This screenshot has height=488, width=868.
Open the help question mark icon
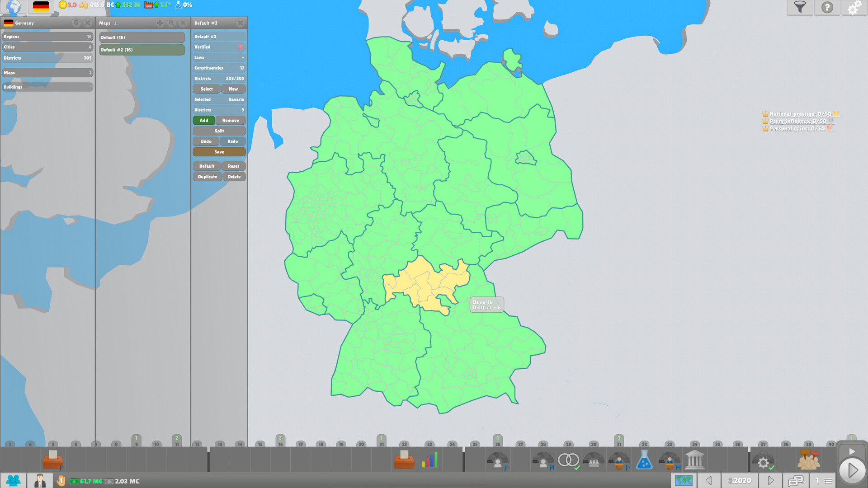pos(827,8)
